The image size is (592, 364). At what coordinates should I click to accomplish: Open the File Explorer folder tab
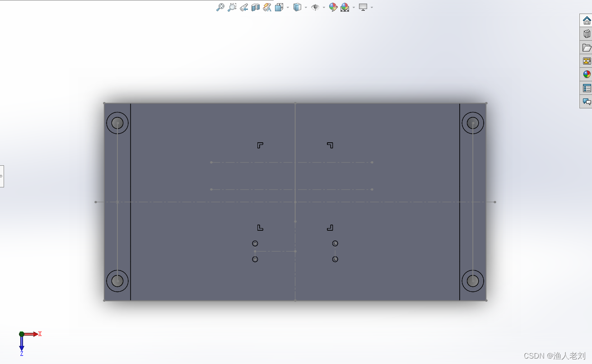587,47
